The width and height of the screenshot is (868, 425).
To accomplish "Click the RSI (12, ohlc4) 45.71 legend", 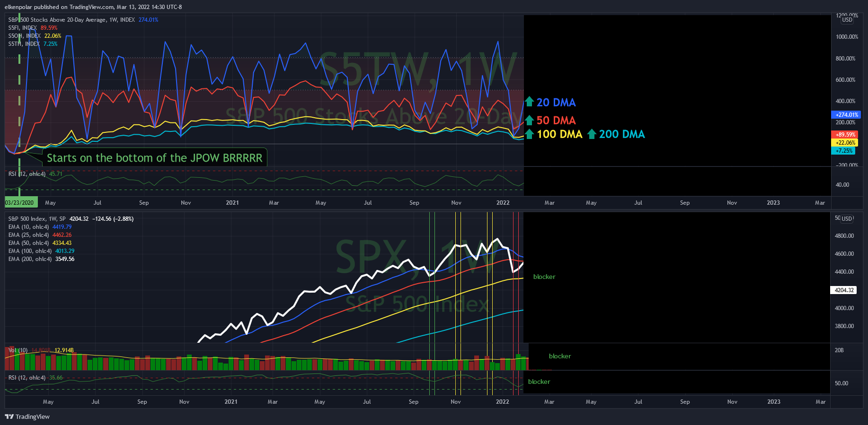I will click(x=35, y=174).
